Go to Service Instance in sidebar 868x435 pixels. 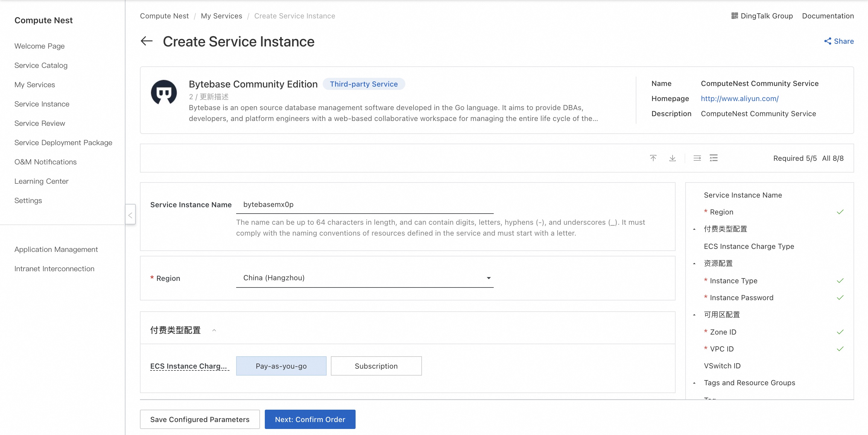[42, 104]
